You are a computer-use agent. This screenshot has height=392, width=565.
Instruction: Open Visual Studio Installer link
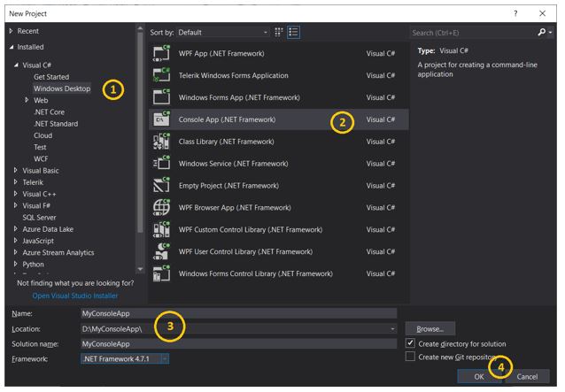tap(75, 296)
